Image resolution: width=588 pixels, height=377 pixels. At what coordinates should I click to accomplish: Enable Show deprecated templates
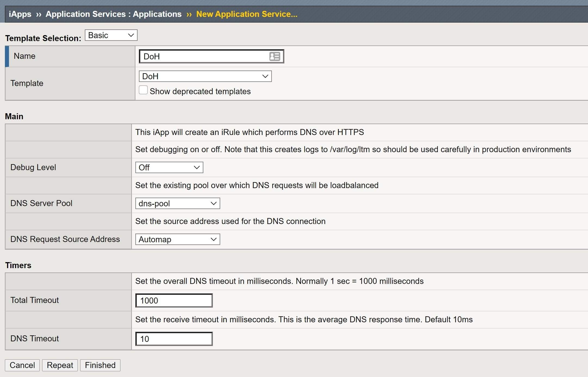tap(143, 90)
